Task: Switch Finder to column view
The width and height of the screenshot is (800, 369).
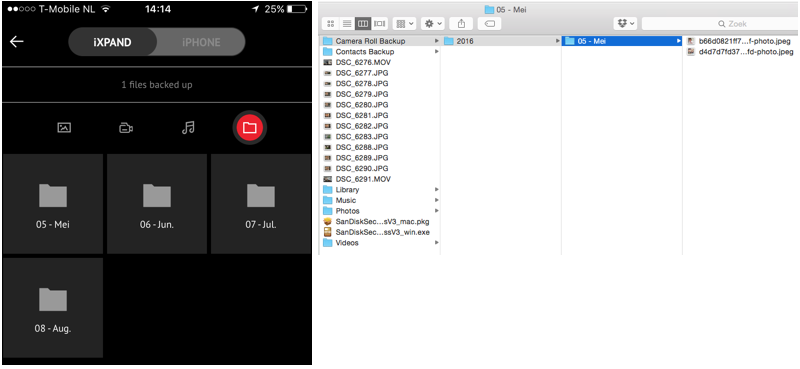Action: (x=363, y=23)
